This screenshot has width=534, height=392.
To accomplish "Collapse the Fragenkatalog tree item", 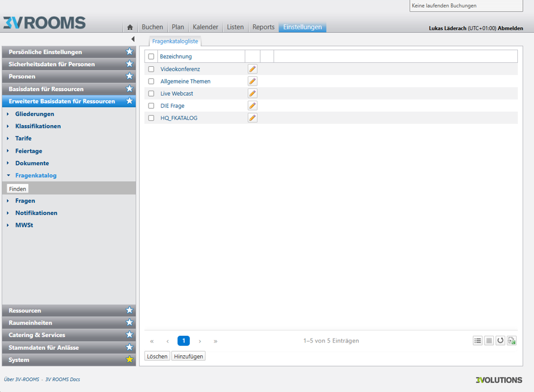I will pos(8,176).
